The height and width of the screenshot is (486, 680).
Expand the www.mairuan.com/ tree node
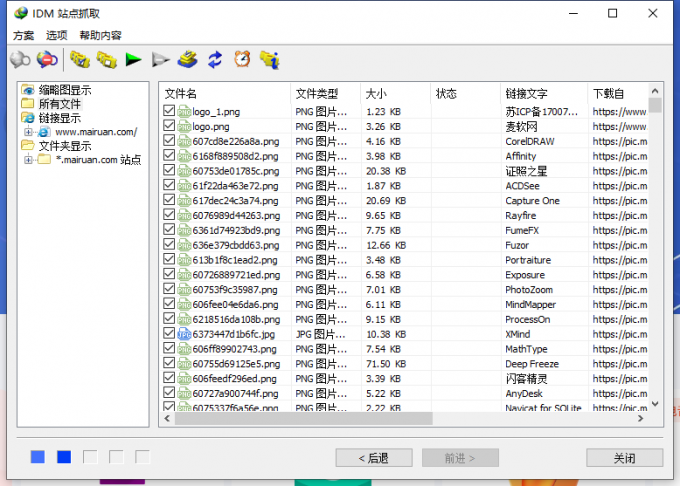click(x=29, y=132)
